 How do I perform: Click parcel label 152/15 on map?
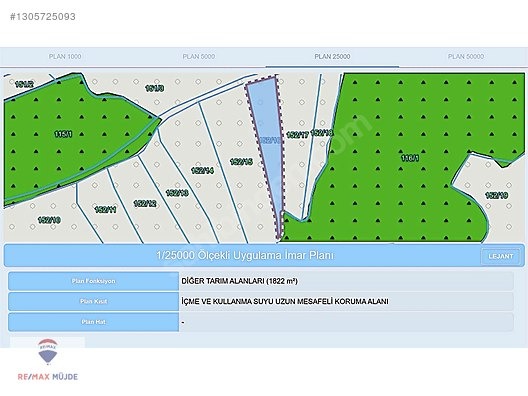coord(241,162)
